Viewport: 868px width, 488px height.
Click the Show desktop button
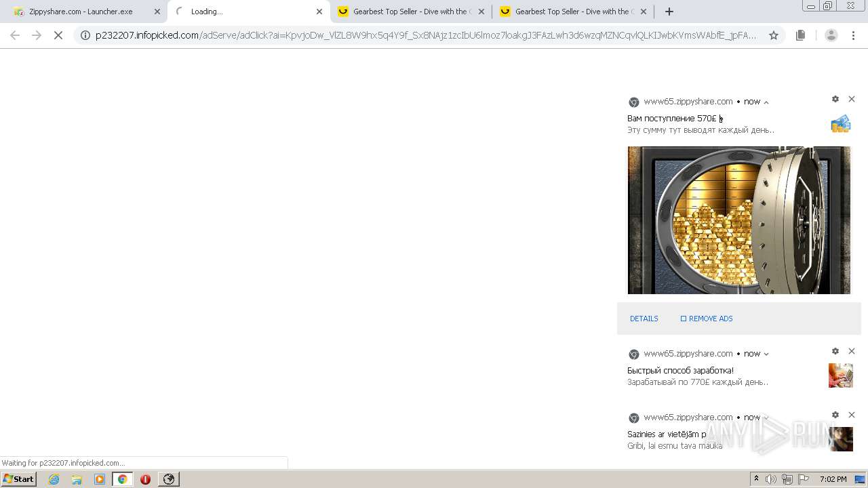[861, 479]
